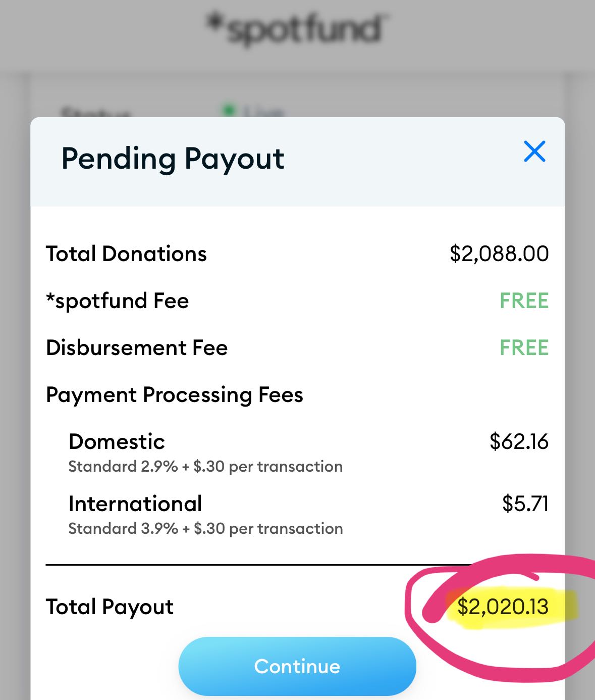Image resolution: width=595 pixels, height=700 pixels.
Task: Select the International fee row label
Action: (x=135, y=504)
